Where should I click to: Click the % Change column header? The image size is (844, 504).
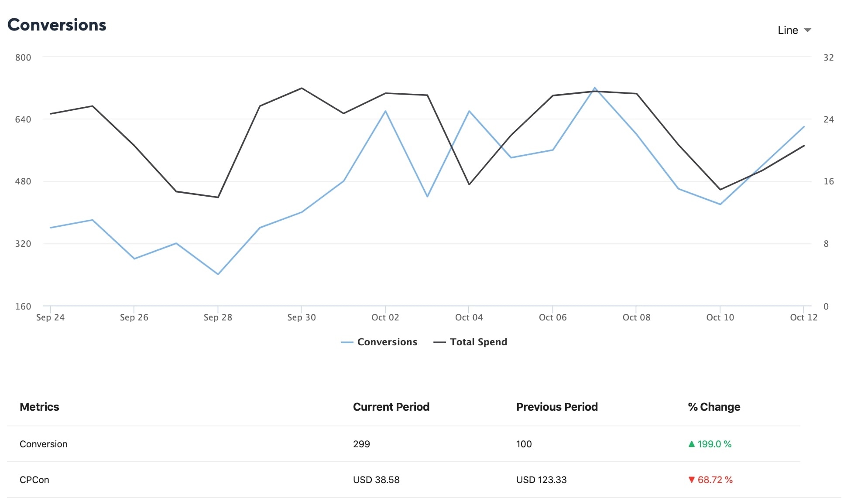click(714, 407)
